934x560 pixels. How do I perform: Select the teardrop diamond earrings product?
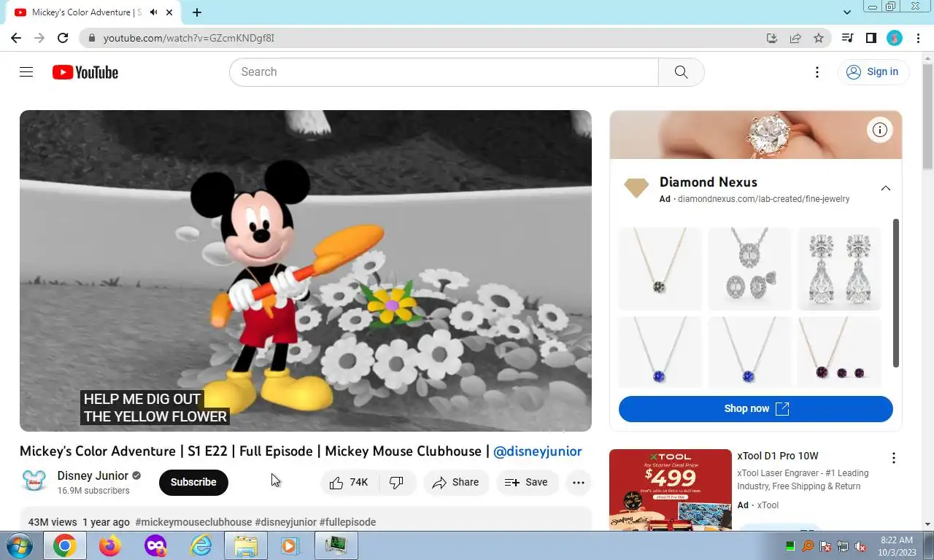[x=839, y=269]
